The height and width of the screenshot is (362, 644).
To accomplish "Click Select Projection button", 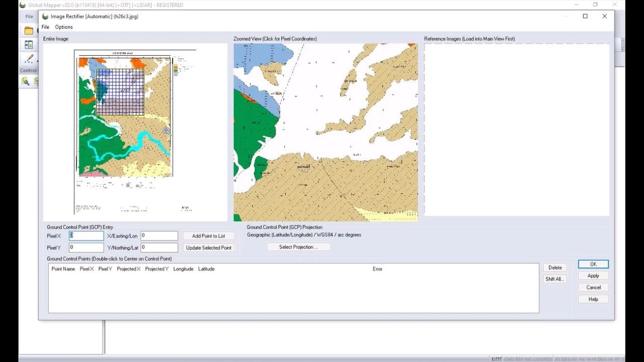I will (299, 247).
